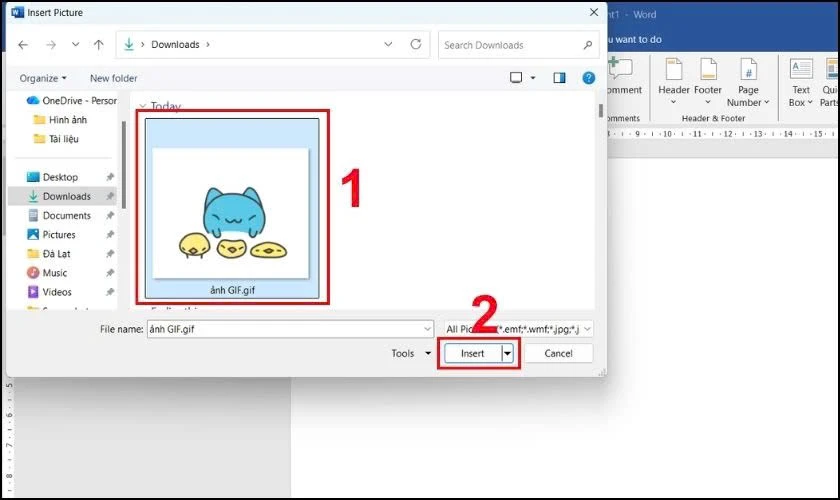The height and width of the screenshot is (500, 840).
Task: Open the Help icon in the dialog
Action: click(589, 78)
